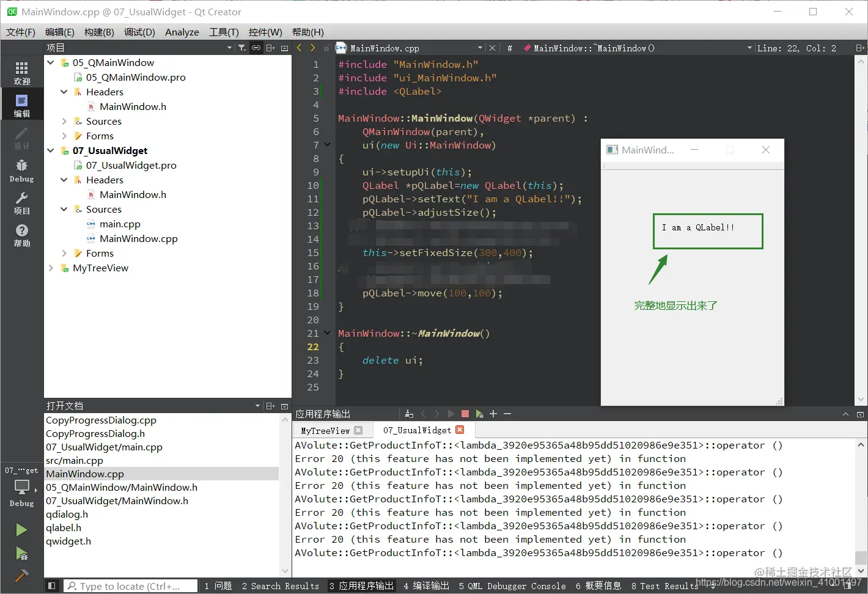Go back in editor history
Screen dimensions: 868x594
click(299, 48)
